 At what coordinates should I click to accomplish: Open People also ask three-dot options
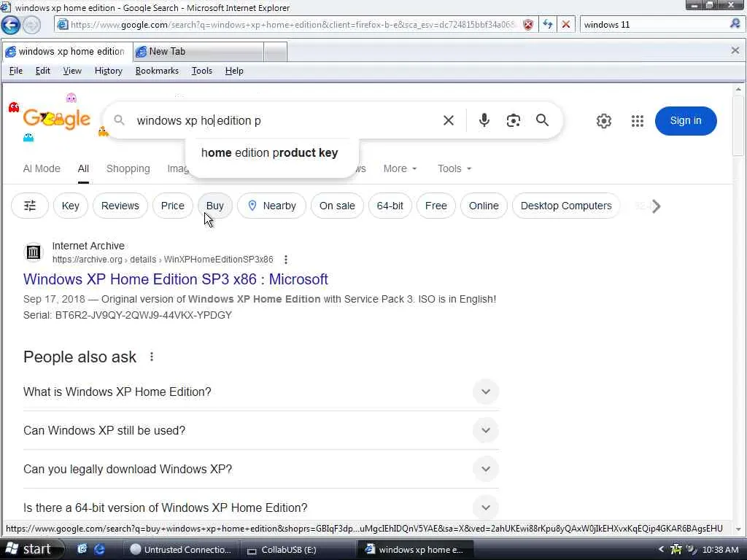click(152, 357)
